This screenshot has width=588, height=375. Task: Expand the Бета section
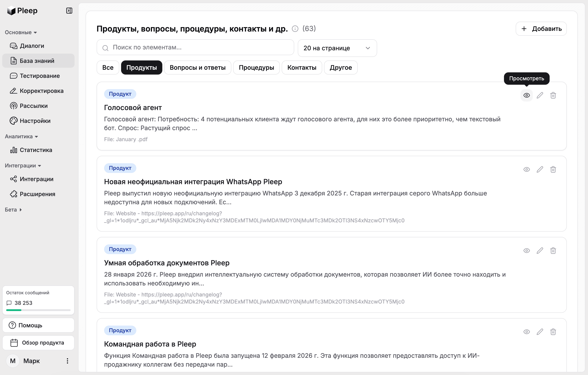tap(13, 209)
